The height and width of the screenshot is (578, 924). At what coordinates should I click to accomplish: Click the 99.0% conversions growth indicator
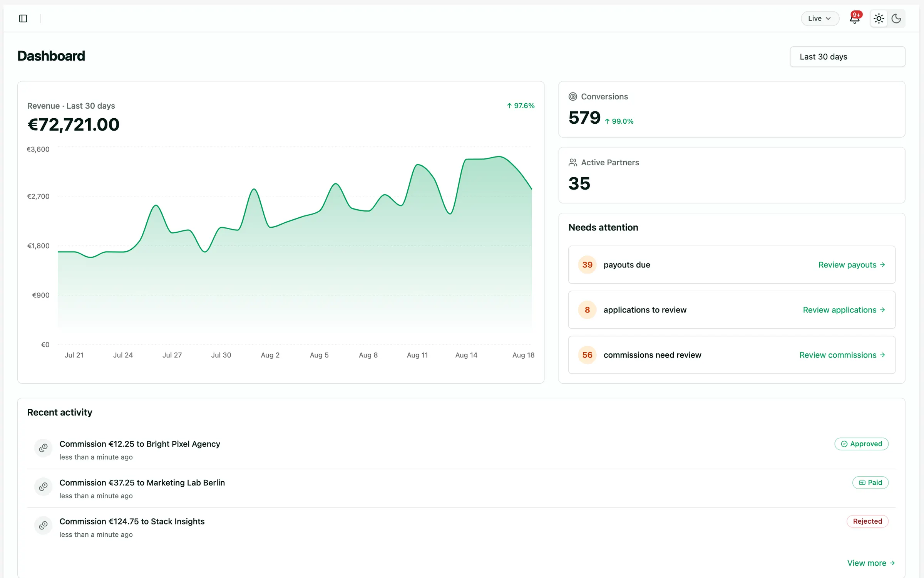[x=619, y=121]
